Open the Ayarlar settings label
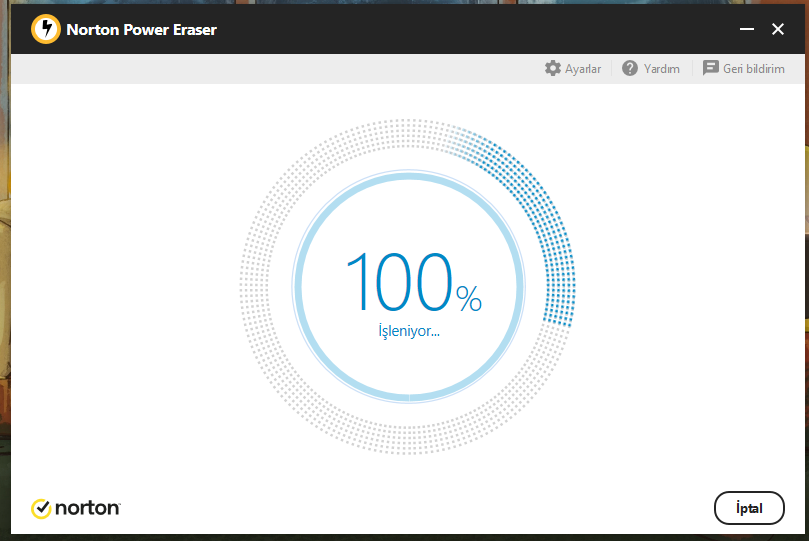This screenshot has width=809, height=541. [583, 69]
